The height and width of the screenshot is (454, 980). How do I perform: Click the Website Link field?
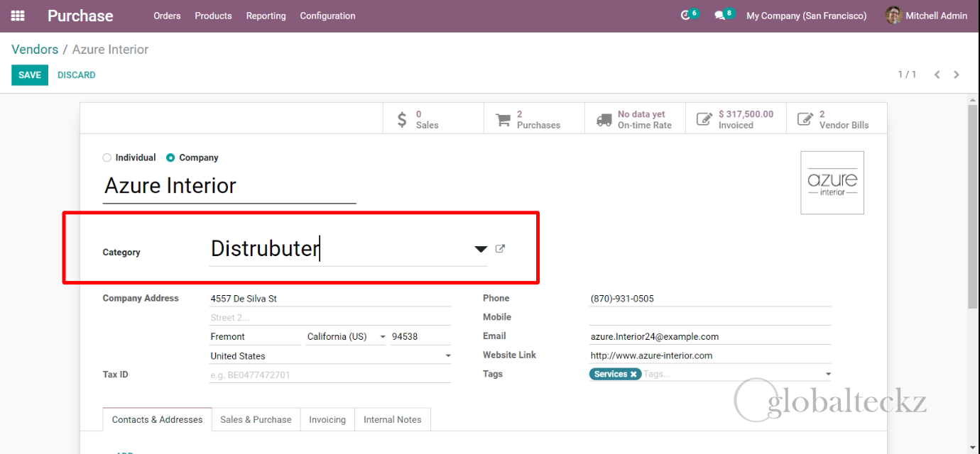click(x=710, y=355)
